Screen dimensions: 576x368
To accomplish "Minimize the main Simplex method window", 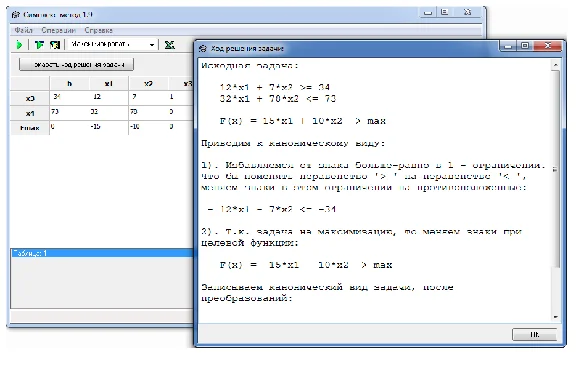I will tap(428, 12).
